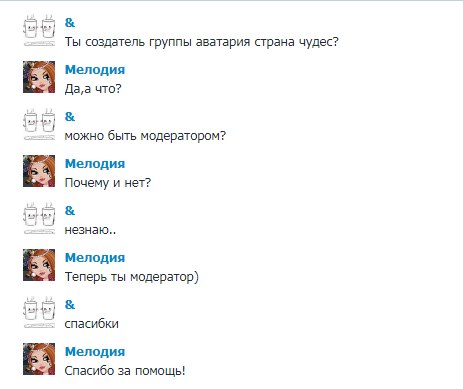Click Мелодия name above 'Почему и нет?'

click(95, 164)
